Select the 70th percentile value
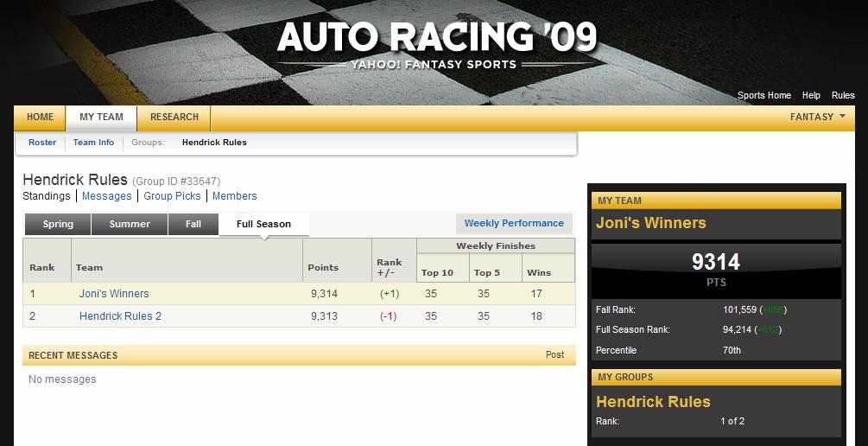The height and width of the screenshot is (446, 868). point(732,350)
